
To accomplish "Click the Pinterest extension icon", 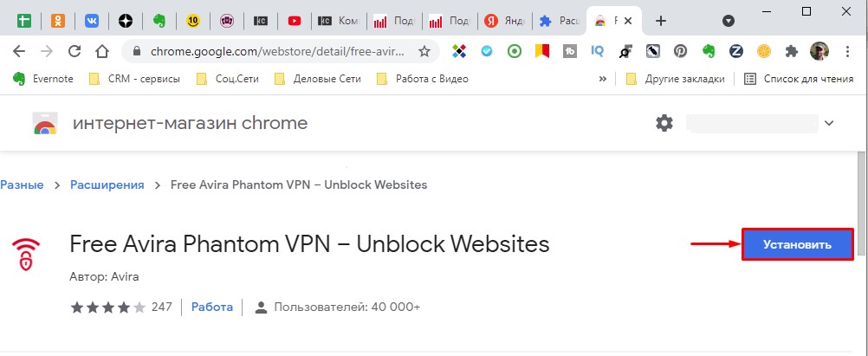I will pyautogui.click(x=681, y=51).
